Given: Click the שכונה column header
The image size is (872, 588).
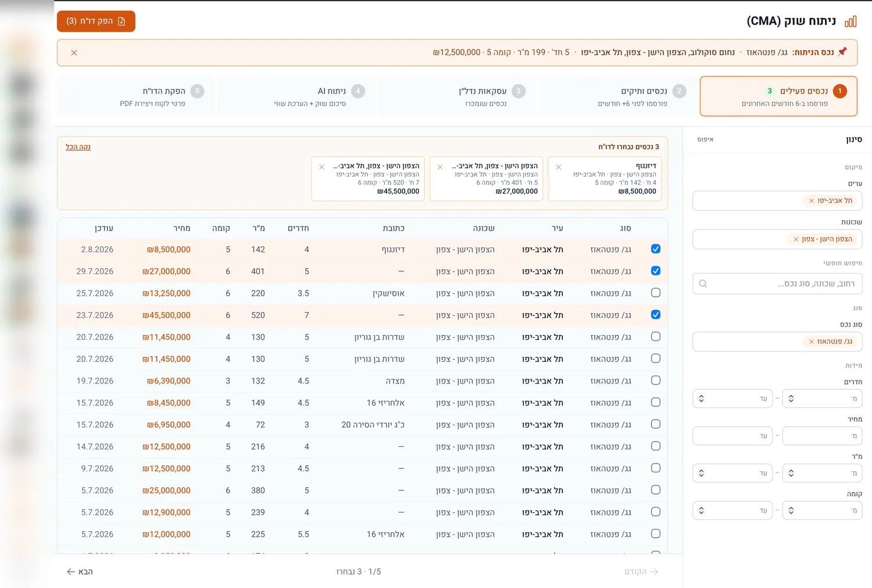Looking at the screenshot, I should pyautogui.click(x=484, y=228).
